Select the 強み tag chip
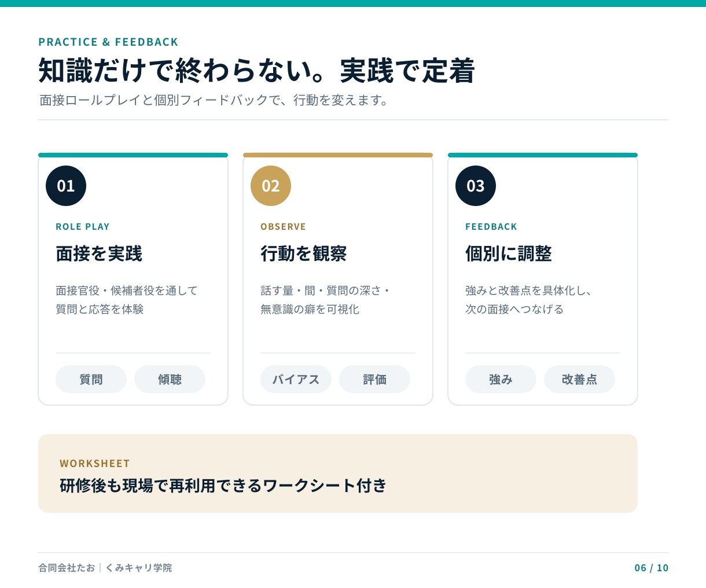Image resolution: width=706 pixels, height=588 pixels. tap(501, 379)
